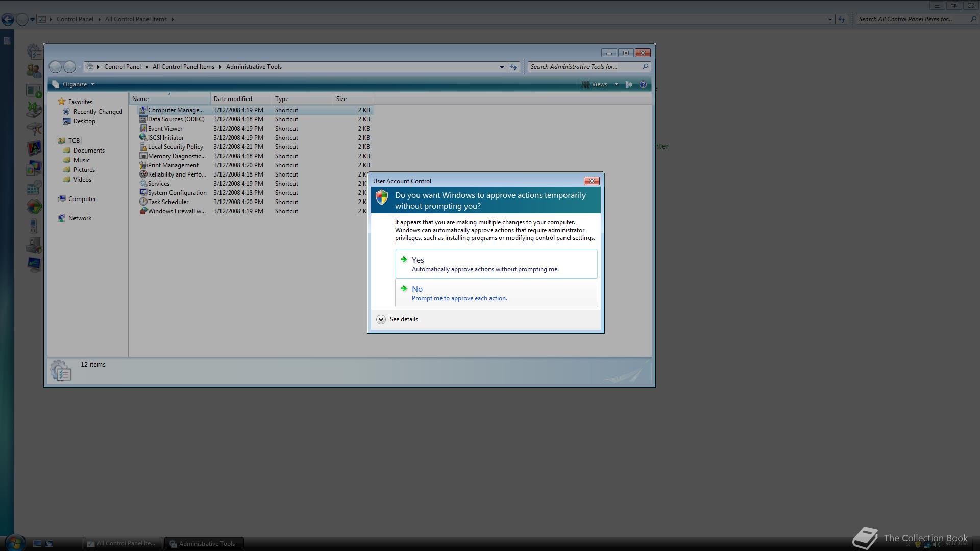Select Task Scheduler clock icon
Image resolution: width=980 pixels, height=551 pixels.
pyautogui.click(x=143, y=202)
